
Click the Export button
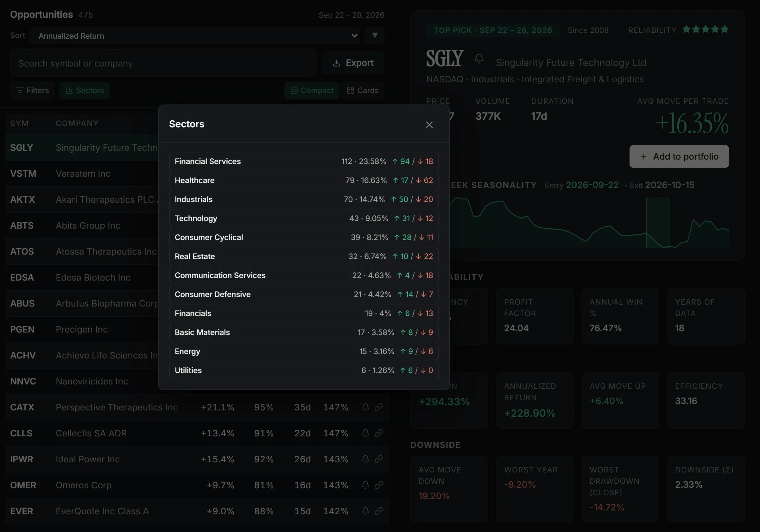pos(353,63)
